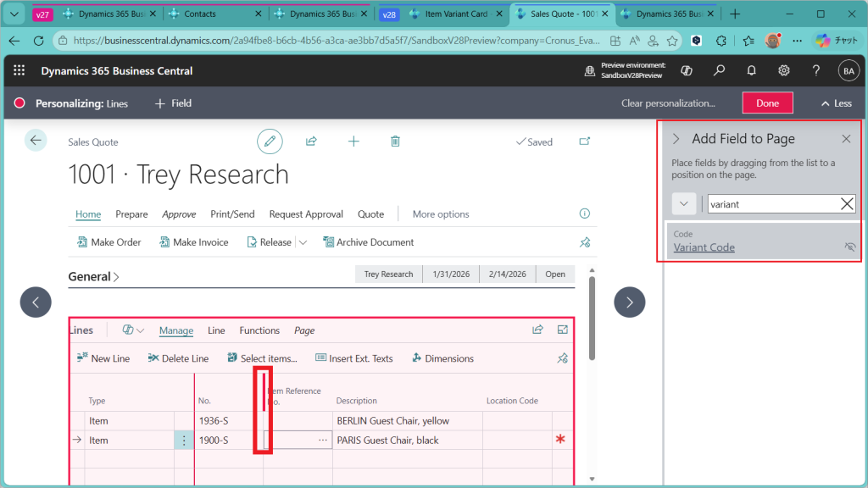Click the notifications bell icon
Screen dimensions: 868x488
coord(751,71)
